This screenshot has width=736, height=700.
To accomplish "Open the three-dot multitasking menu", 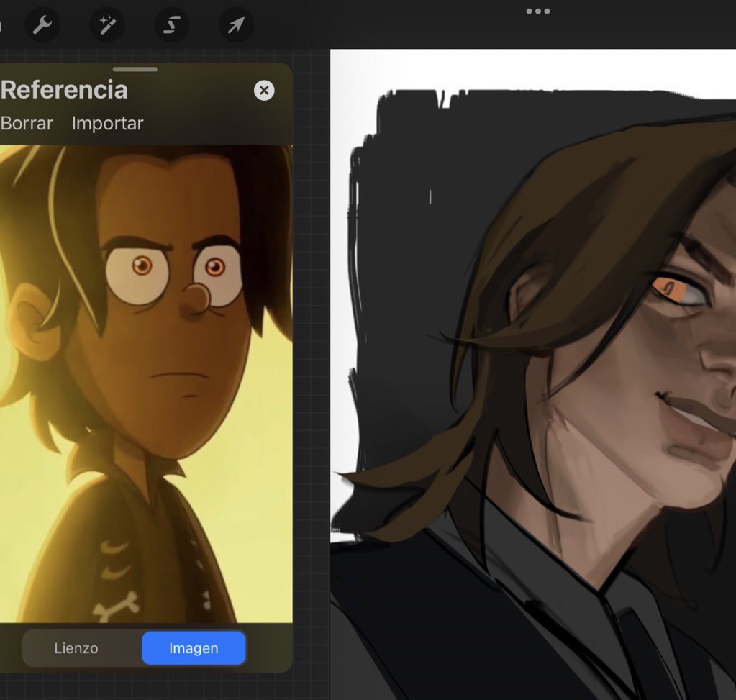I will click(x=538, y=12).
